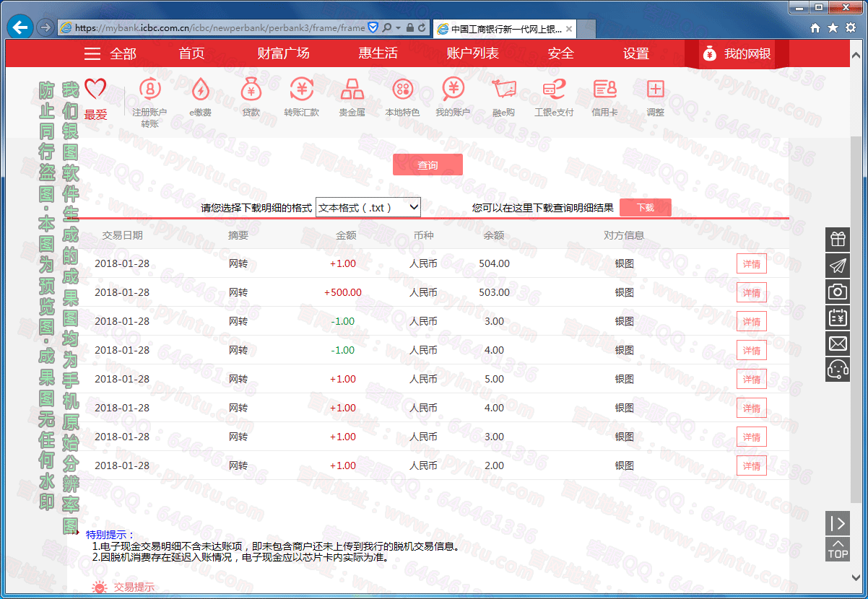This screenshot has width=868, height=599.
Task: Go back with the browser back arrow
Action: click(20, 27)
